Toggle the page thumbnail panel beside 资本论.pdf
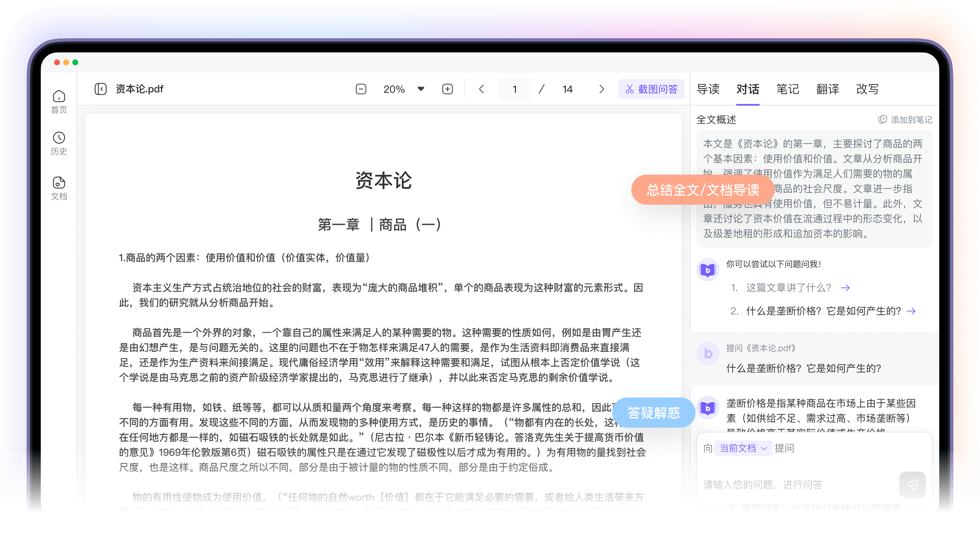This screenshot has height=539, width=980. pos(100,89)
